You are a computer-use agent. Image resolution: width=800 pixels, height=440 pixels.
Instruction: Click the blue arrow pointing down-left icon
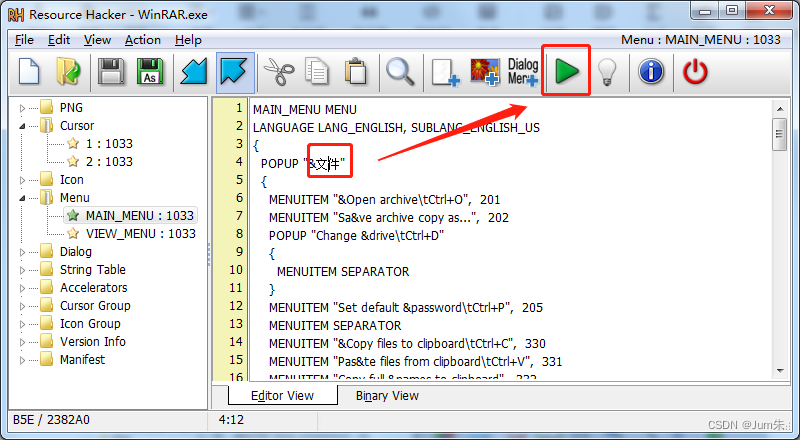click(x=194, y=71)
